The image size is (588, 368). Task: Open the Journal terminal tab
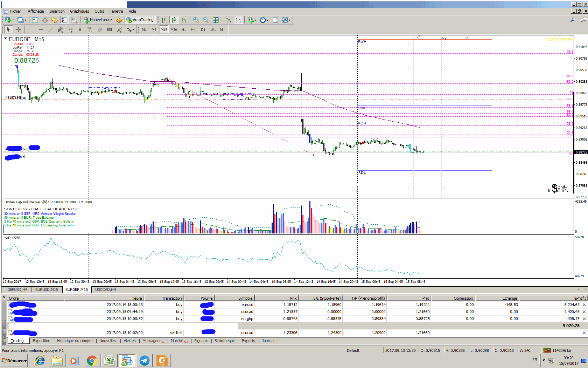point(268,341)
